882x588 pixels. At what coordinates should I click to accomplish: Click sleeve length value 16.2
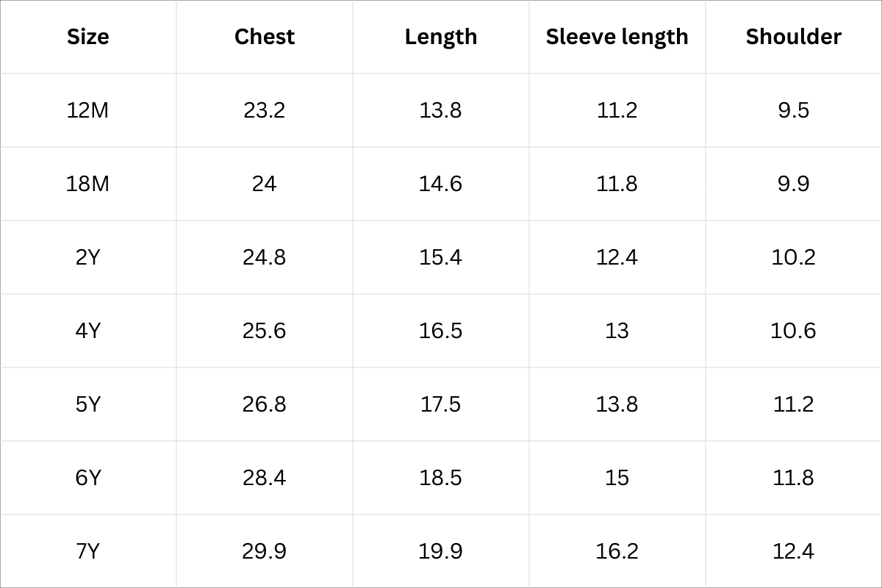click(x=617, y=551)
